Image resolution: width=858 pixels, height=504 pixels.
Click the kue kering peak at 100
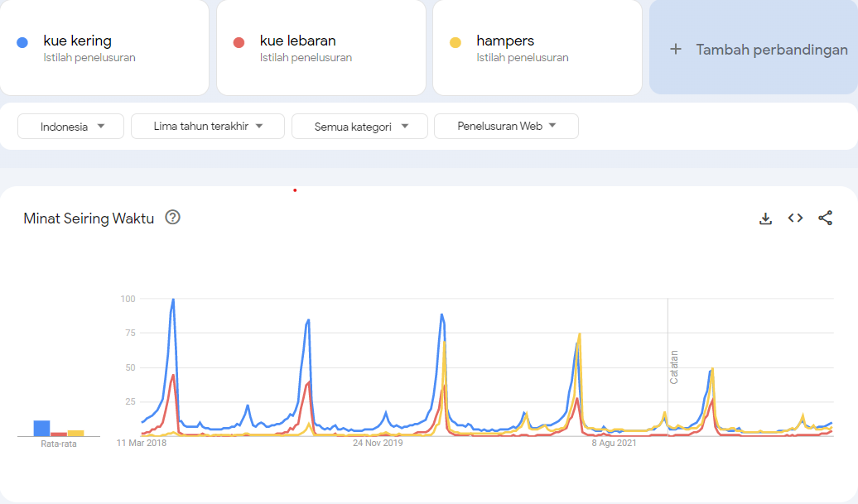point(173,300)
